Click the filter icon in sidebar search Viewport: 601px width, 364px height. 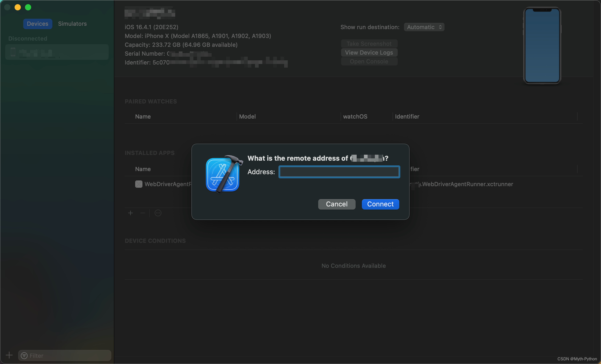[x=24, y=355]
